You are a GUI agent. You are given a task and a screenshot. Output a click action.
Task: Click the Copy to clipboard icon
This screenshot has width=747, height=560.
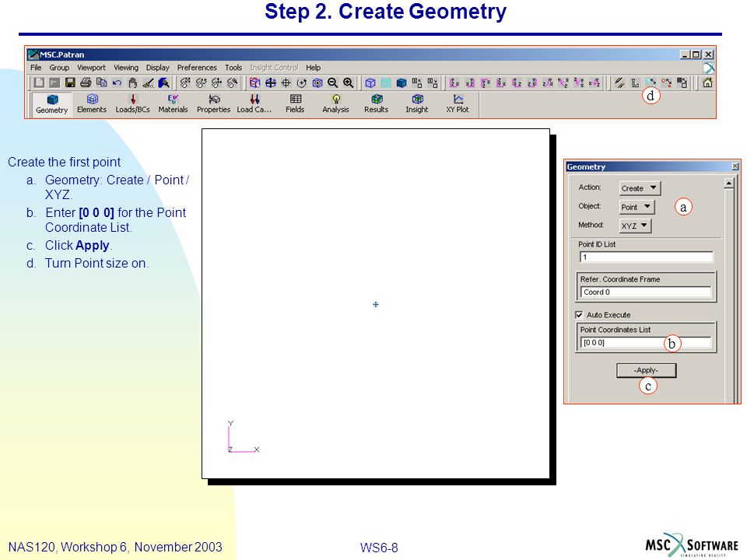click(101, 83)
